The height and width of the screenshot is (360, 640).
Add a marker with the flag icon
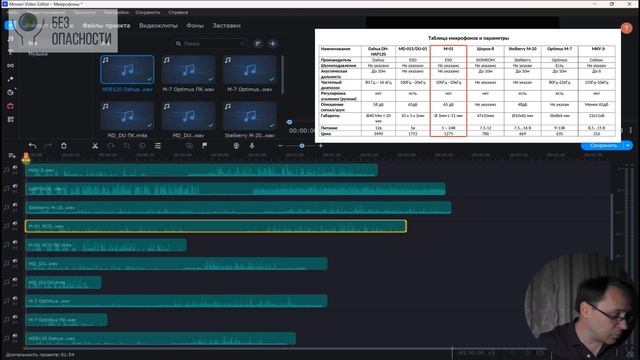pyautogui.click(x=204, y=146)
